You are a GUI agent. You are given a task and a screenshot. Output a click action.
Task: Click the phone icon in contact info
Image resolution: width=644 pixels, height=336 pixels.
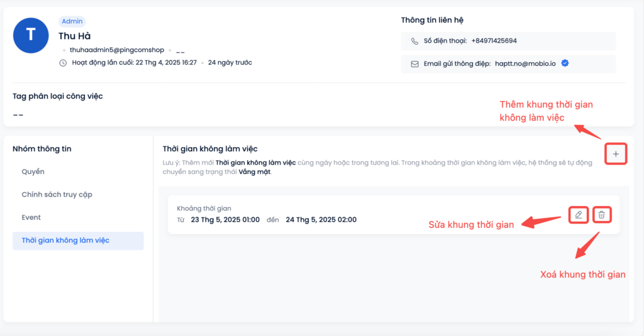coord(415,41)
